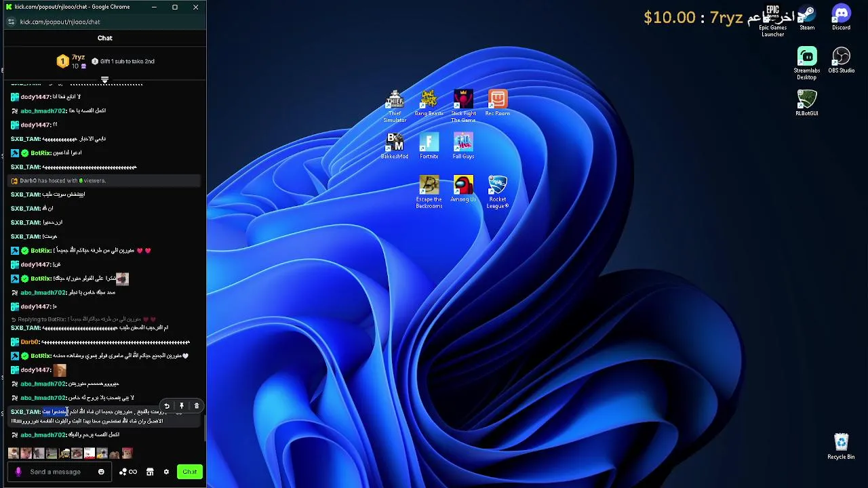Open the Rec Room desktop shortcut
The image size is (868, 488).
498,103
